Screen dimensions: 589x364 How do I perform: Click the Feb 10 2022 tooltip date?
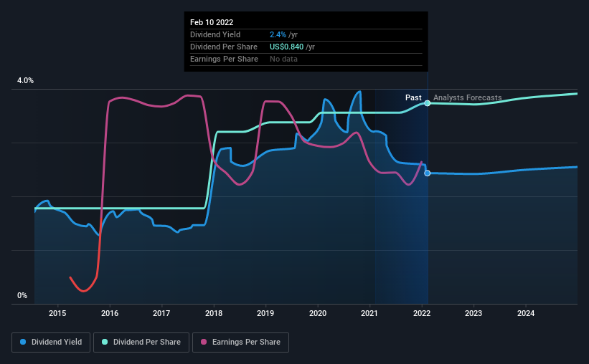(x=213, y=22)
